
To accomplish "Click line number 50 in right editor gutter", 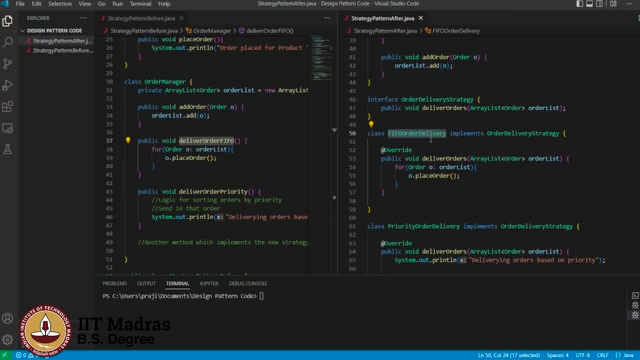I will click(352, 133).
